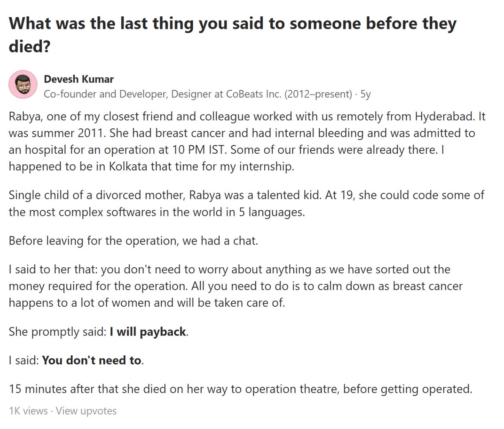
Task: Click the bold text 'I will payback'
Action: [x=148, y=332]
